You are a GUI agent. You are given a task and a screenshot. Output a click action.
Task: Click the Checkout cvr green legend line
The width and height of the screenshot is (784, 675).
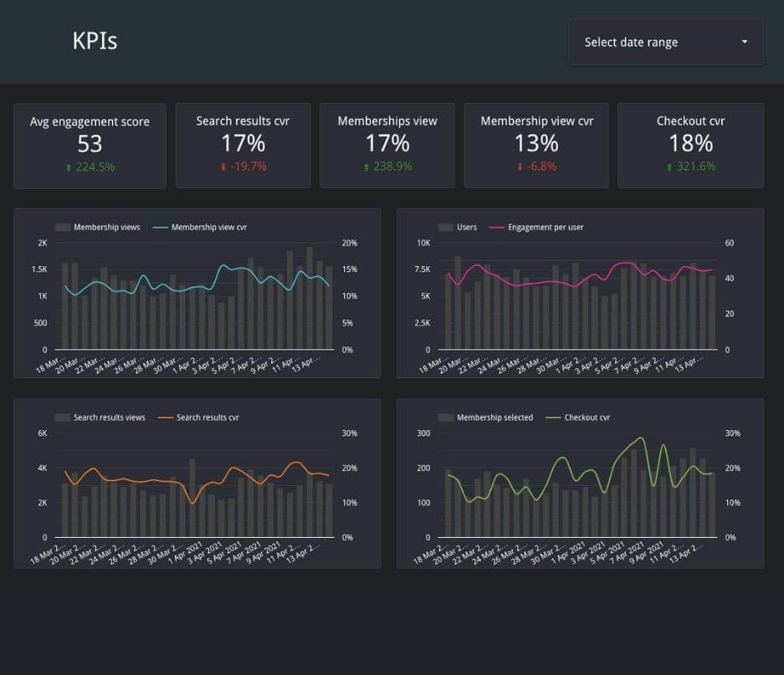(x=554, y=417)
